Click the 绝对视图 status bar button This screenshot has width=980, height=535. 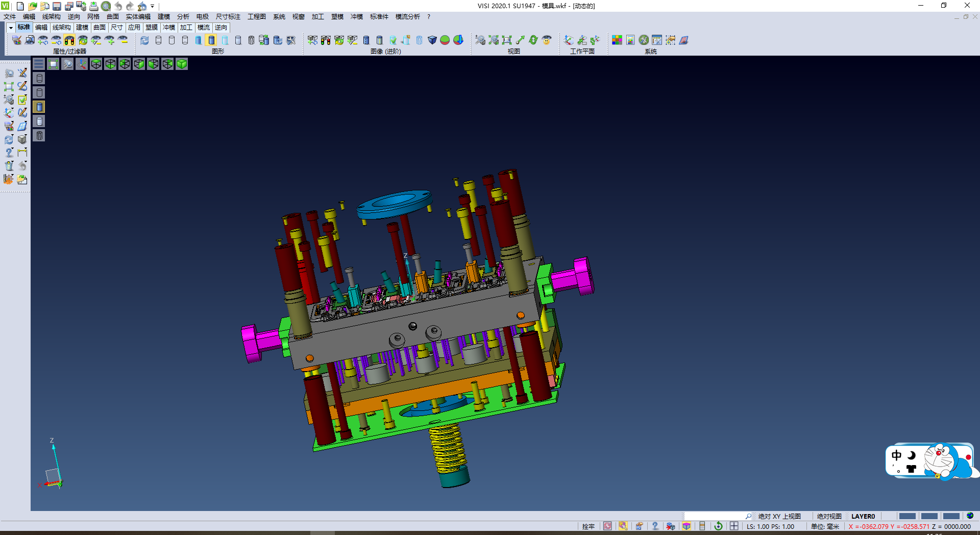[x=829, y=516]
